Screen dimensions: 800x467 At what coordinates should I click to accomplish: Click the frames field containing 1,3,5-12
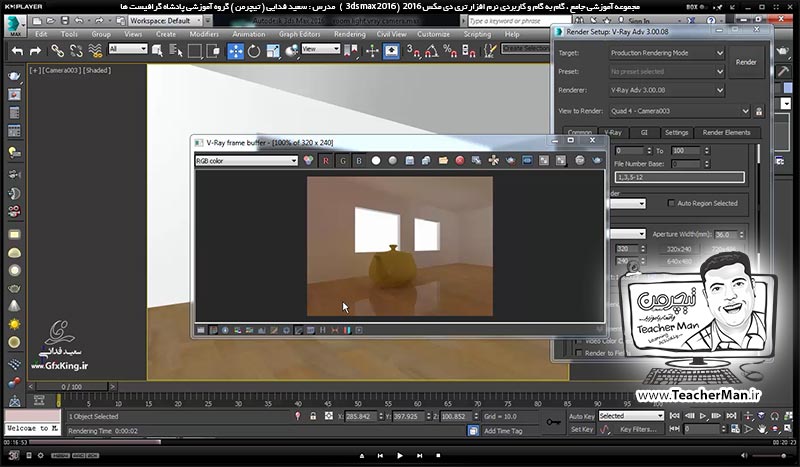pyautogui.click(x=679, y=177)
